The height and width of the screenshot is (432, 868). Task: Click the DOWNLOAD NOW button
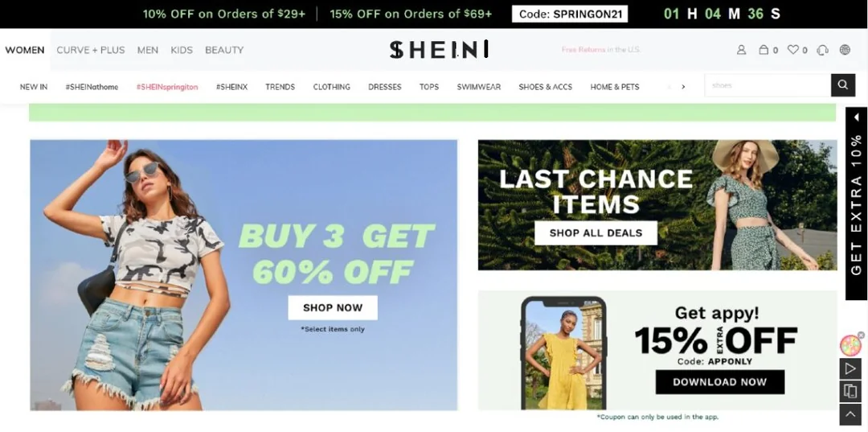coord(719,381)
